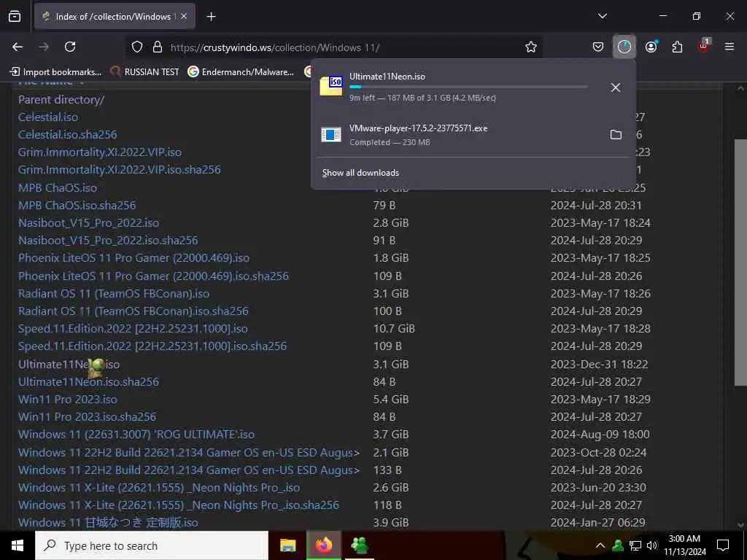This screenshot has width=747, height=560.
Task: Download Phoenix LiteOS 11 Pro Gamer iso
Action: (134, 258)
